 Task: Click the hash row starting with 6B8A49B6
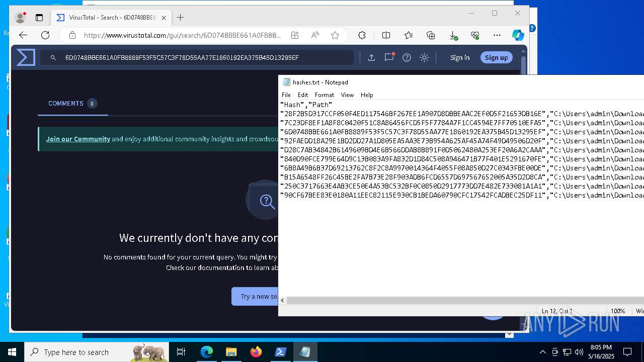[462, 168]
